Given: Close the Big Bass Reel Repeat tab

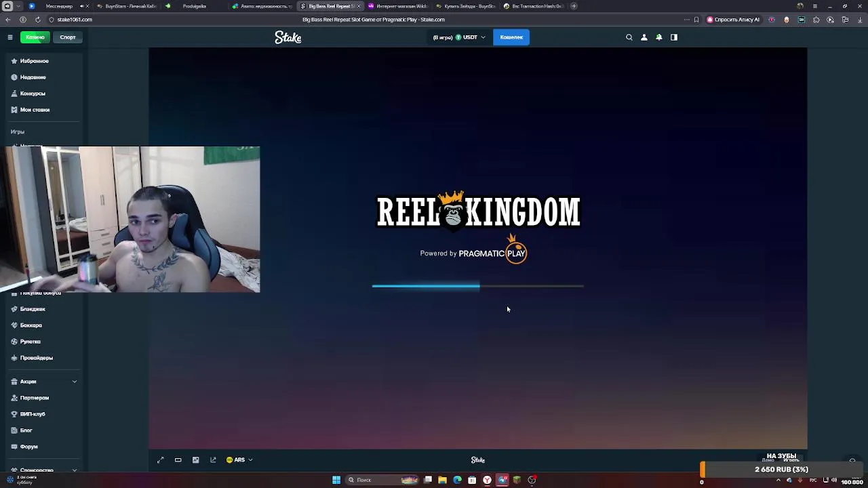Looking at the screenshot, I should pos(359,6).
